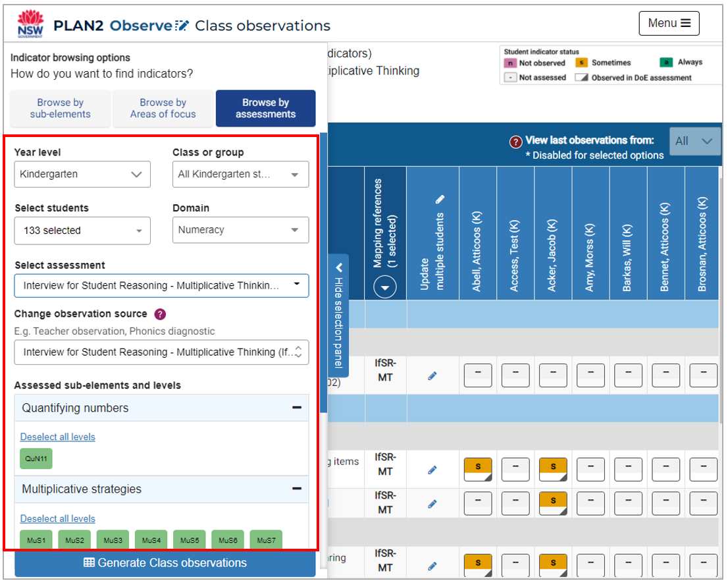Click Acker, Jacob Sometimes status in second row
The height and width of the screenshot is (585, 728).
coord(553,469)
